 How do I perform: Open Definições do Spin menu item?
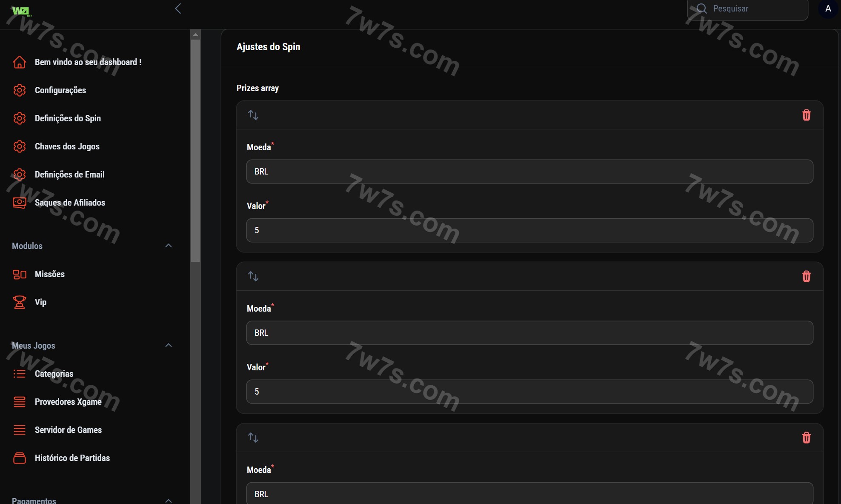pyautogui.click(x=68, y=118)
